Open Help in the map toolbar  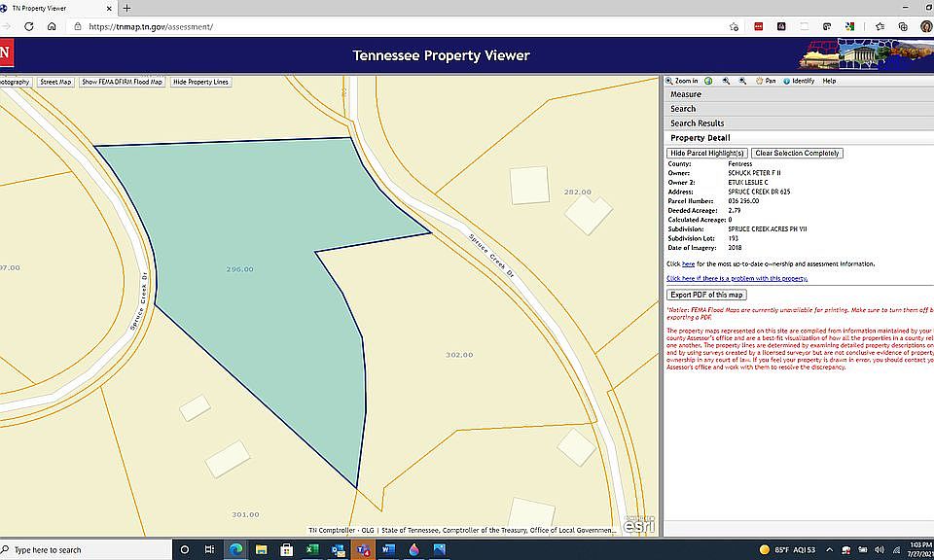829,81
